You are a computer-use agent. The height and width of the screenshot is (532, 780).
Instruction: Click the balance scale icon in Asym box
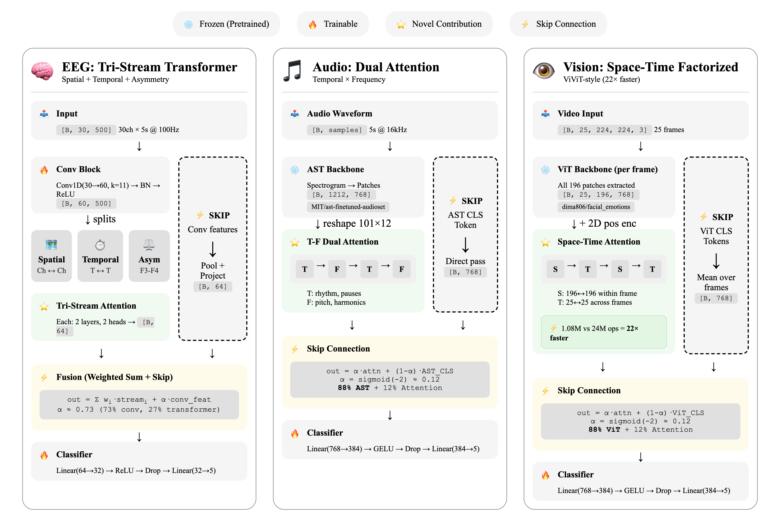(149, 245)
